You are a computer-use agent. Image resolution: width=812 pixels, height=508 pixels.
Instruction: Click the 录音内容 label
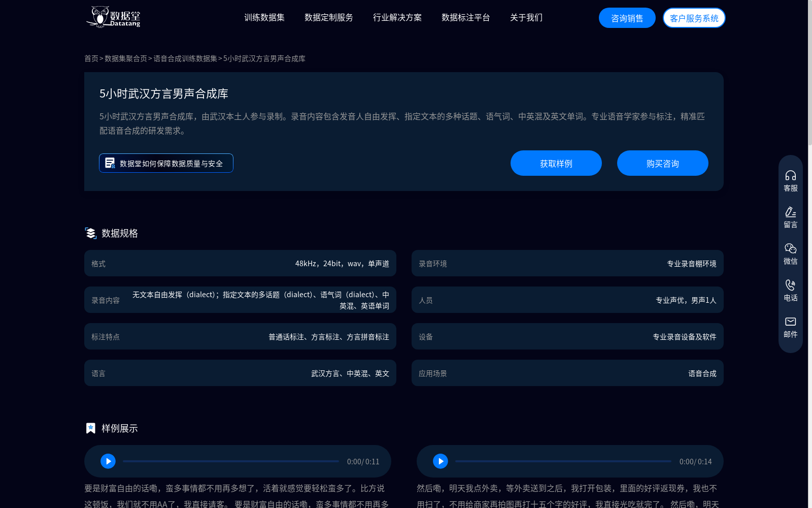click(106, 300)
